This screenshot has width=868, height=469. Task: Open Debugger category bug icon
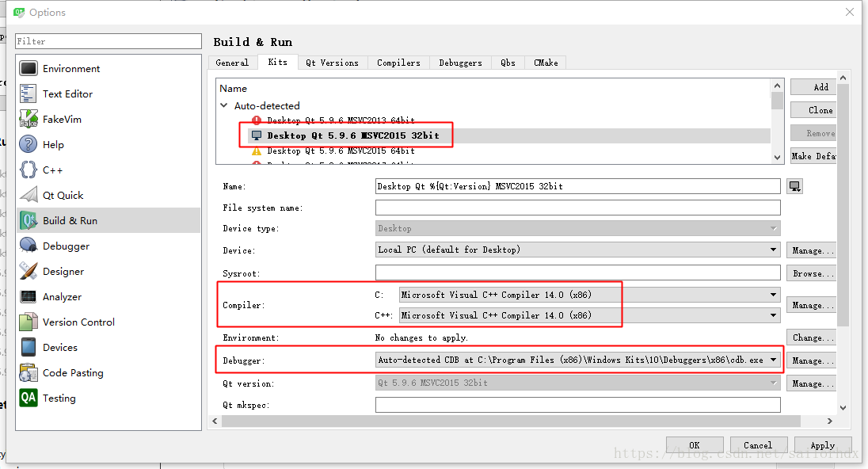[29, 246]
